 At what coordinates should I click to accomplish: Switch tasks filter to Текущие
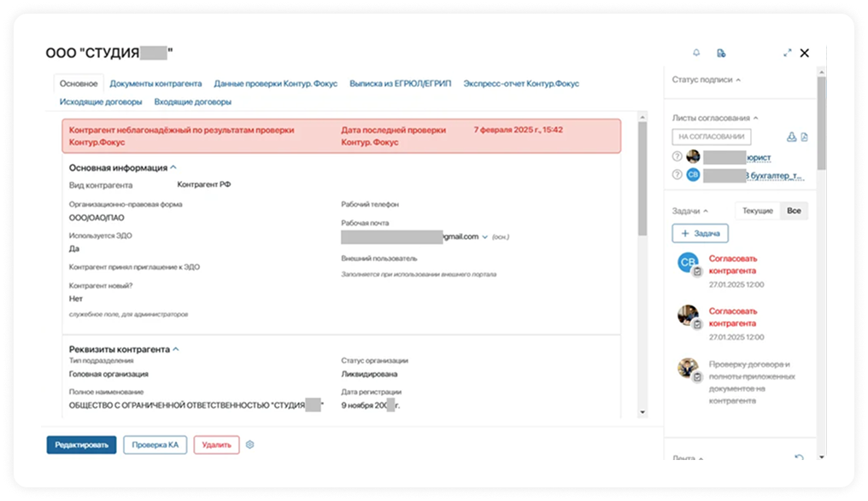tap(757, 210)
